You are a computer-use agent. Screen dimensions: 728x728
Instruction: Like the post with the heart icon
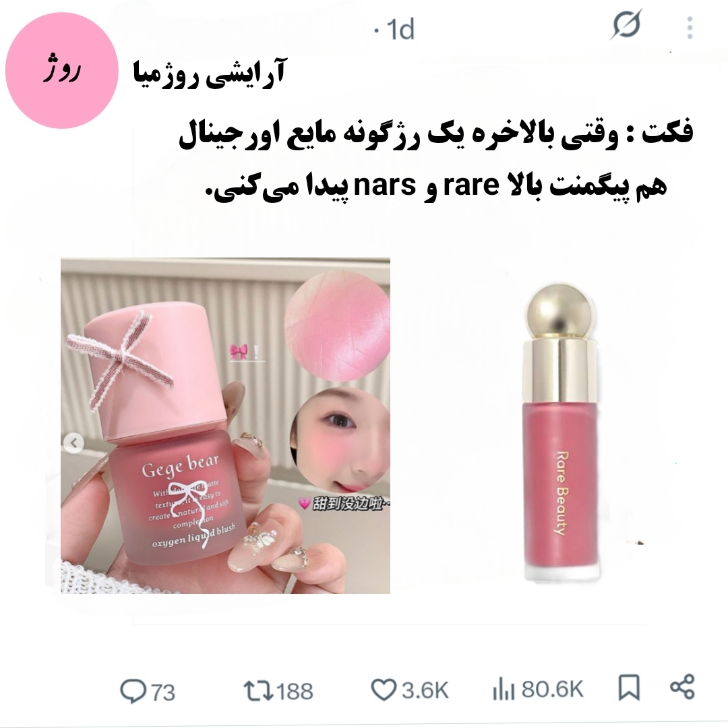[384, 690]
